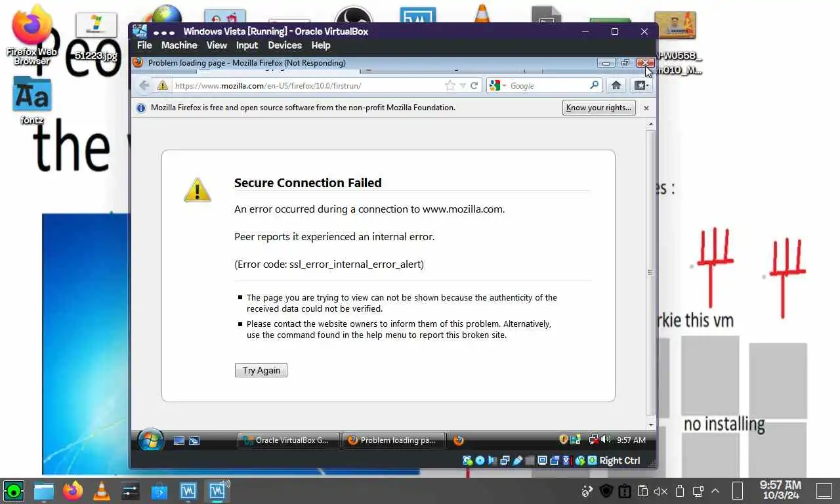Open the Input menu
This screenshot has height=504, width=840.
[x=247, y=45]
